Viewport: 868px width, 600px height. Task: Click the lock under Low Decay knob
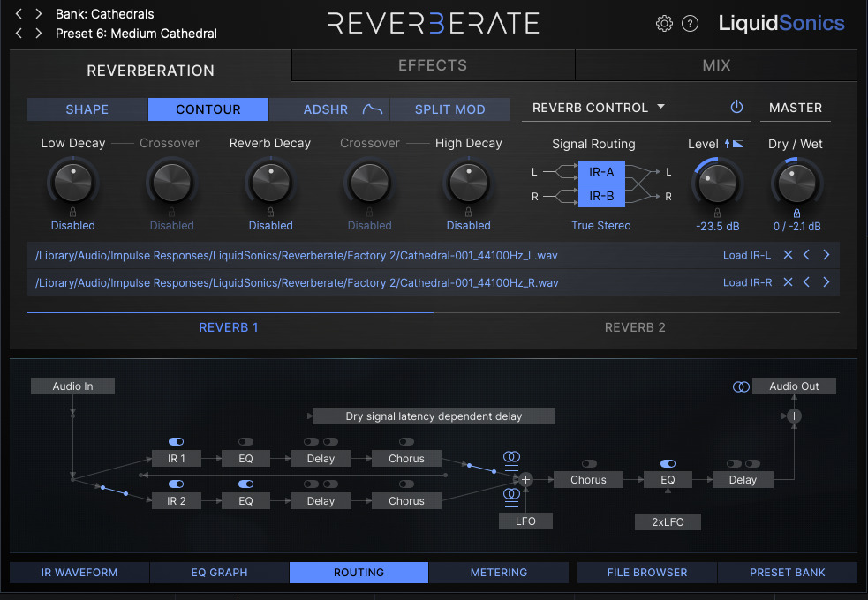click(x=72, y=212)
